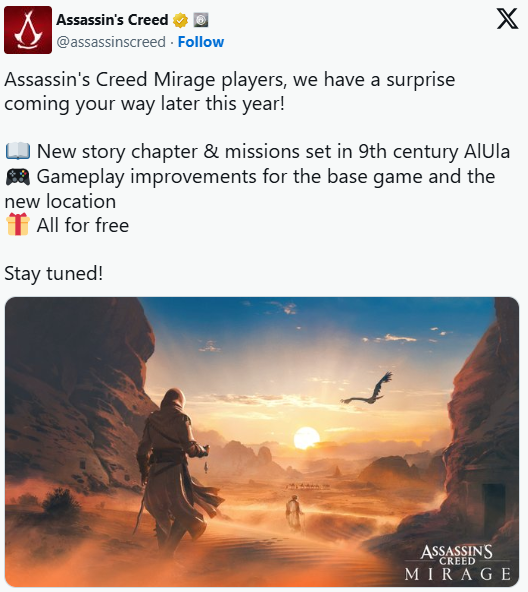528x592 pixels.
Task: Open the X logo link
Action: (x=507, y=19)
